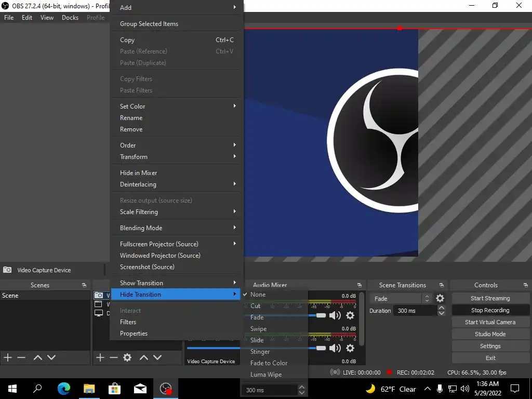Open the Fade scene transition dropdown
Image resolution: width=532 pixels, height=399 pixels.
coord(401,299)
